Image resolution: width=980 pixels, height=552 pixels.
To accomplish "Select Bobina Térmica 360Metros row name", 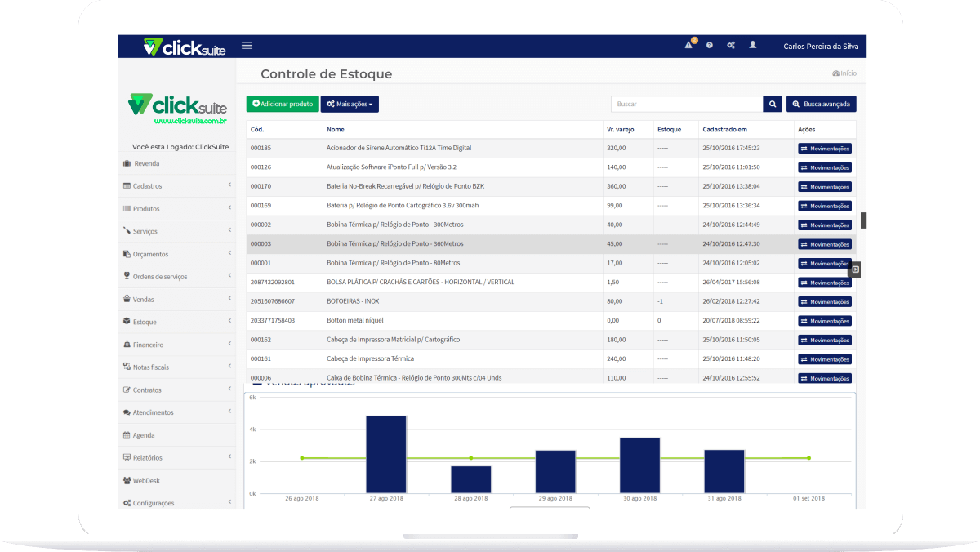I will [395, 243].
